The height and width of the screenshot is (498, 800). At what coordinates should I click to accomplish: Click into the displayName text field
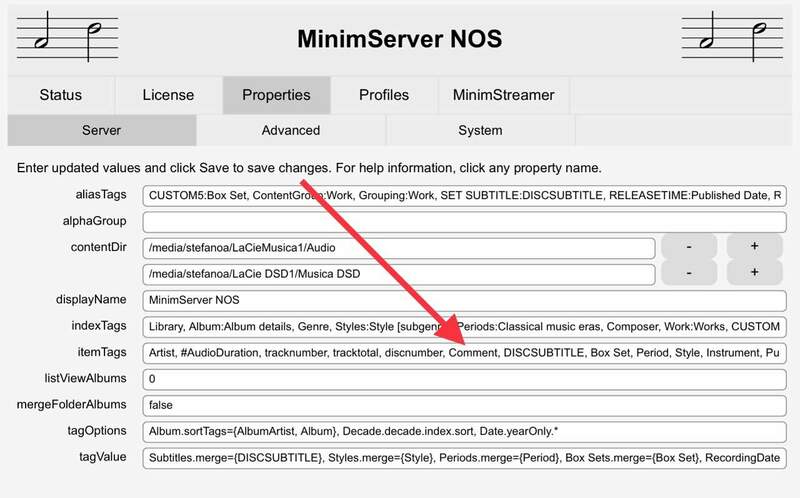[465, 300]
